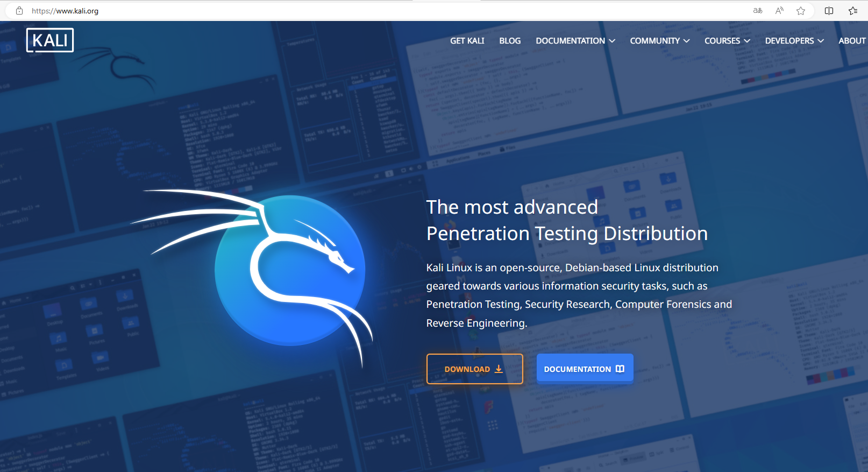Expand the Community nav dropdown
Image resolution: width=868 pixels, height=472 pixels.
click(659, 41)
